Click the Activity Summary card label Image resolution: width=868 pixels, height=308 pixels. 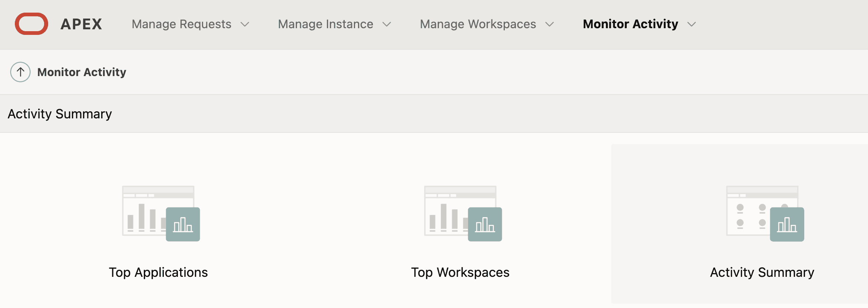762,272
